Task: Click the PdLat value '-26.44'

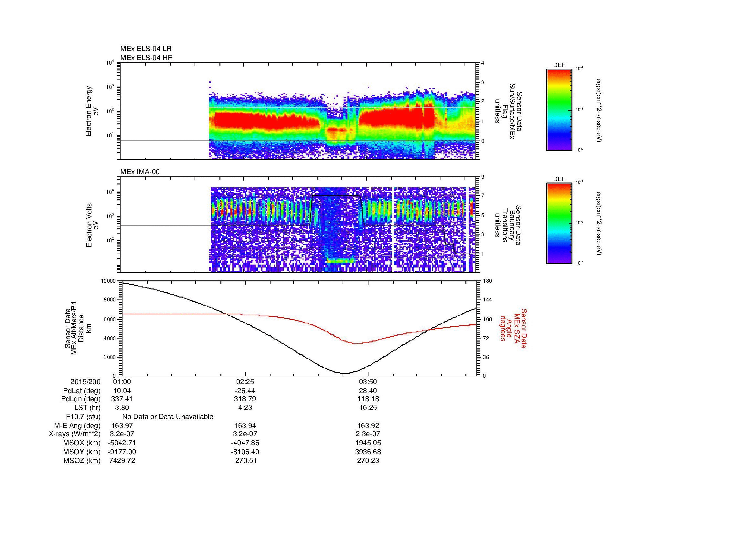Action: 245,391
